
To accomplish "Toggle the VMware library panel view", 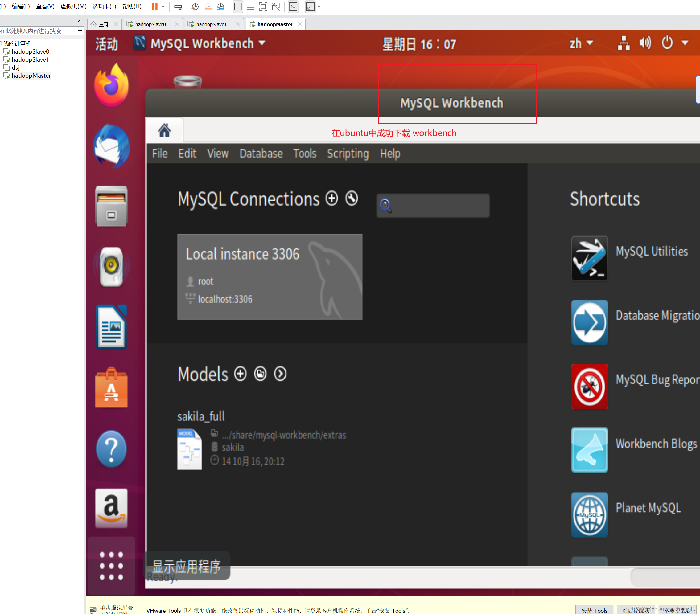I will pos(237,6).
